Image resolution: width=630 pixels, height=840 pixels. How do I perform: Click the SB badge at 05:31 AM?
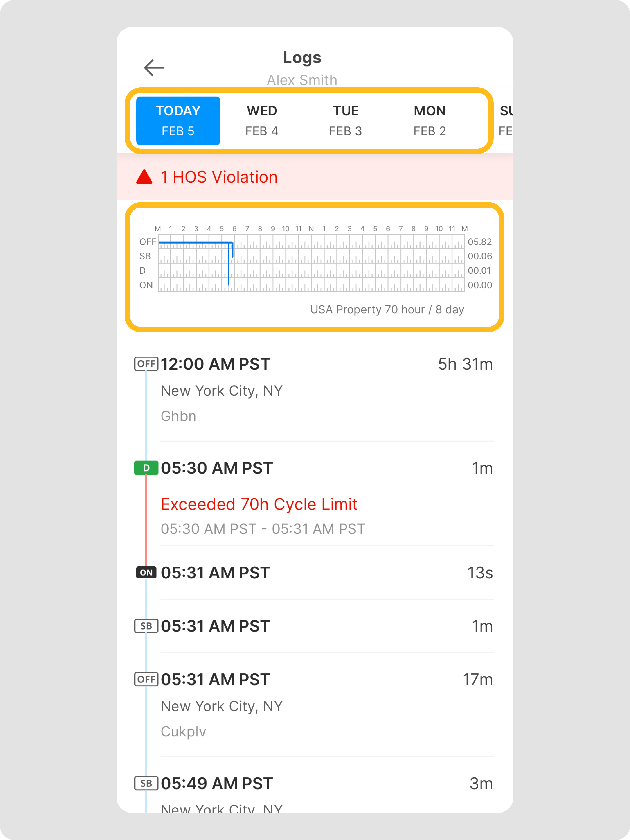click(x=146, y=626)
